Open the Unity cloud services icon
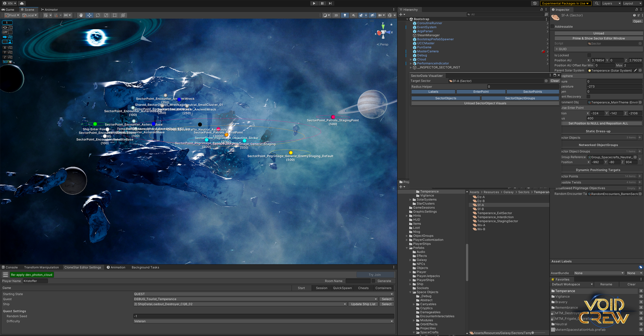Viewport: 644px width, 336px height. coord(22,3)
